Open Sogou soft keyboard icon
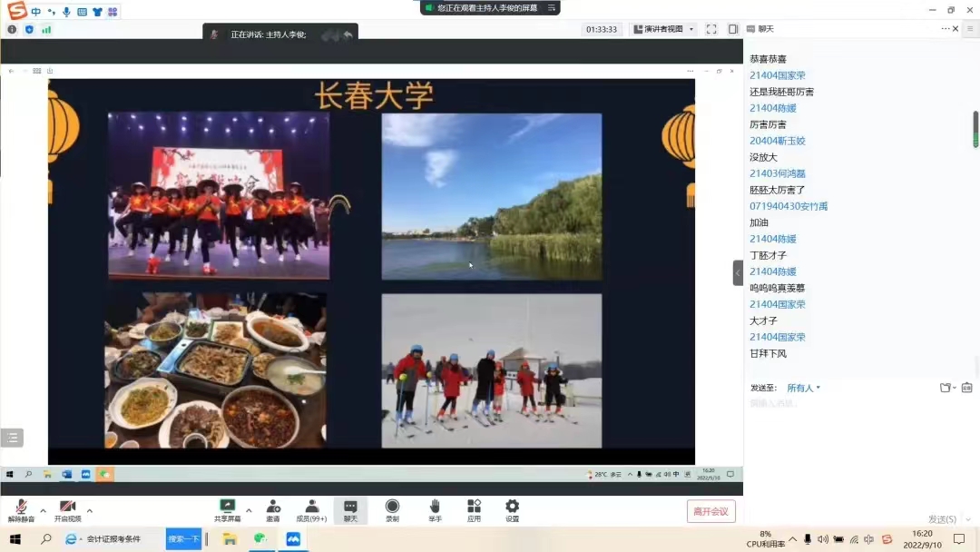 82,12
